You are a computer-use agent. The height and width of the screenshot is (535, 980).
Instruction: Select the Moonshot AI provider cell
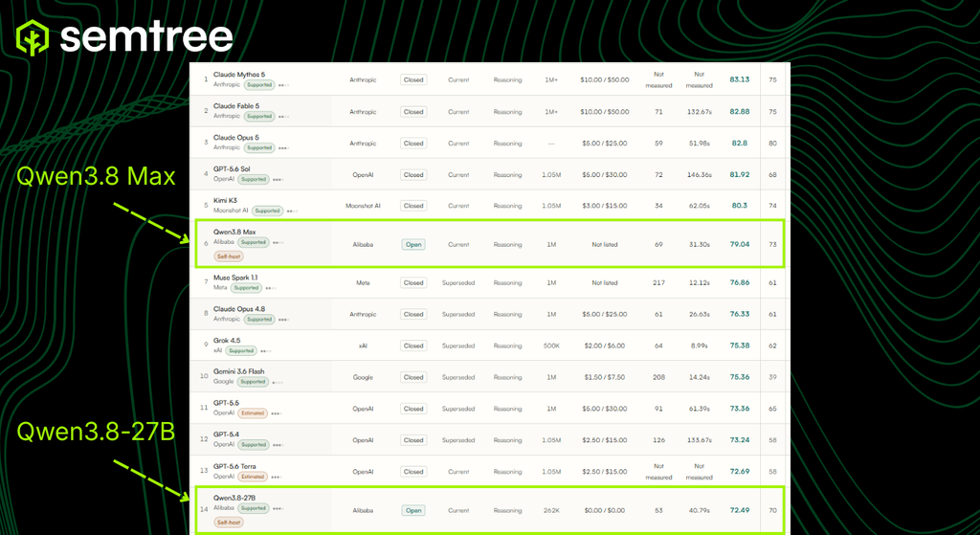coord(363,206)
